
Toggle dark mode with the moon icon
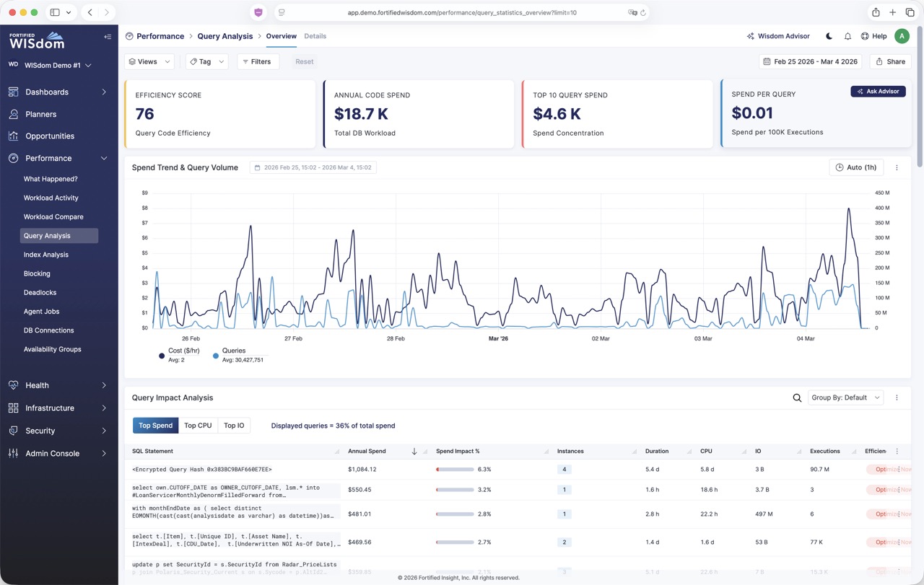(829, 36)
